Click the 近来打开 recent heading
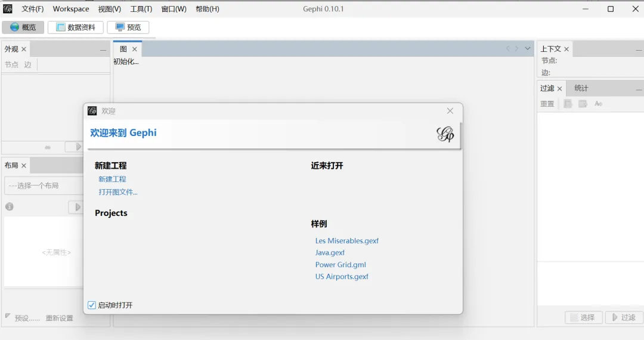Viewport: 644px width, 340px height. pos(327,165)
